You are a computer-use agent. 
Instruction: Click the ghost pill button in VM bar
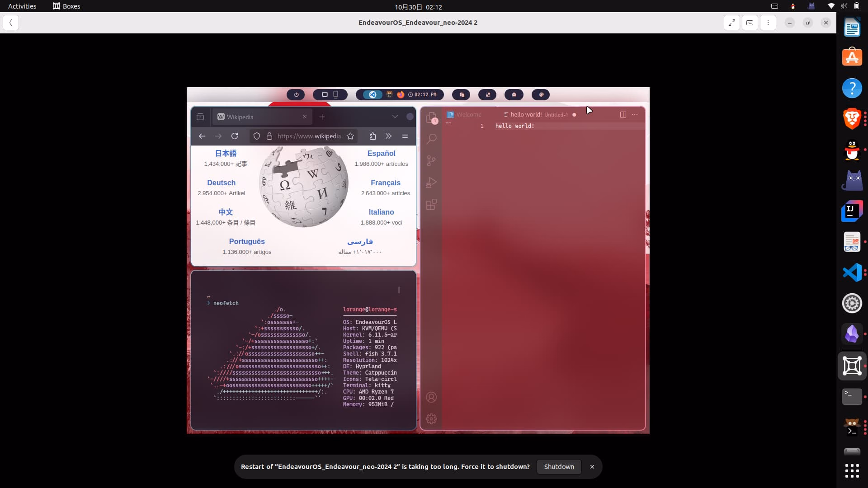514,94
